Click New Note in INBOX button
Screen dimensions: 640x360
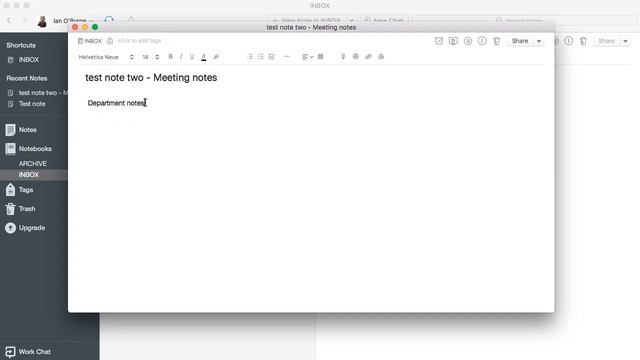tap(307, 20)
